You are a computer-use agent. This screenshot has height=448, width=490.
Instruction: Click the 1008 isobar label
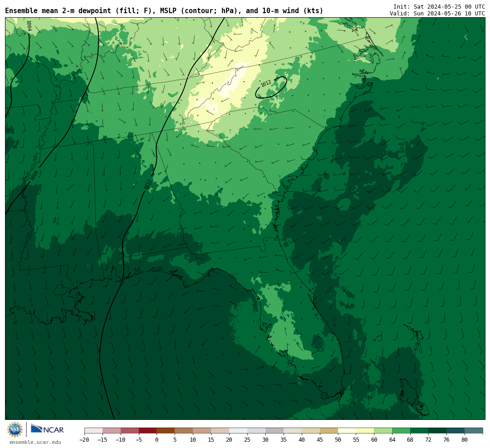(34, 175)
